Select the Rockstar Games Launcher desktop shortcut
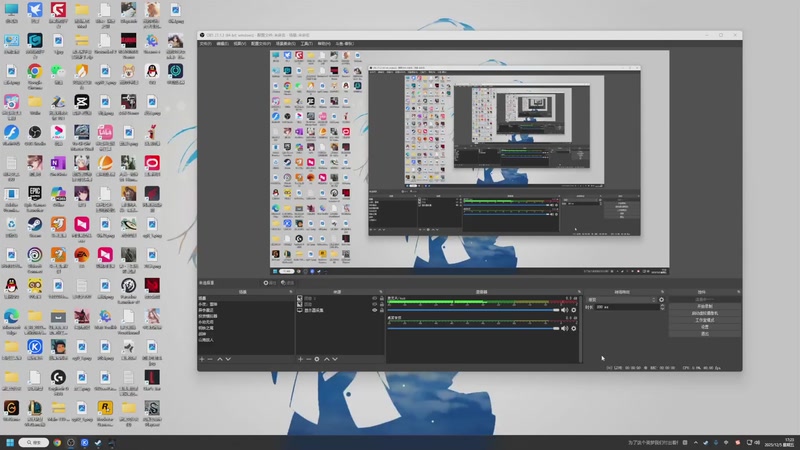 105,413
